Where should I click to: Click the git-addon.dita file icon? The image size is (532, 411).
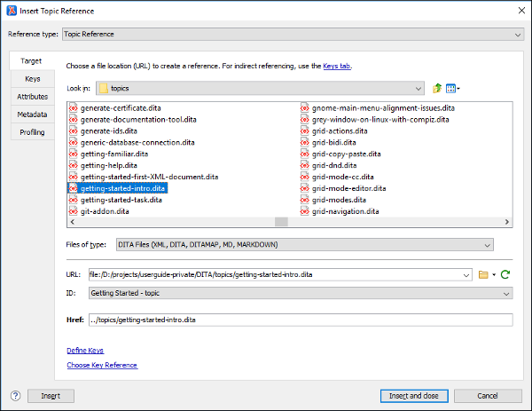74,211
